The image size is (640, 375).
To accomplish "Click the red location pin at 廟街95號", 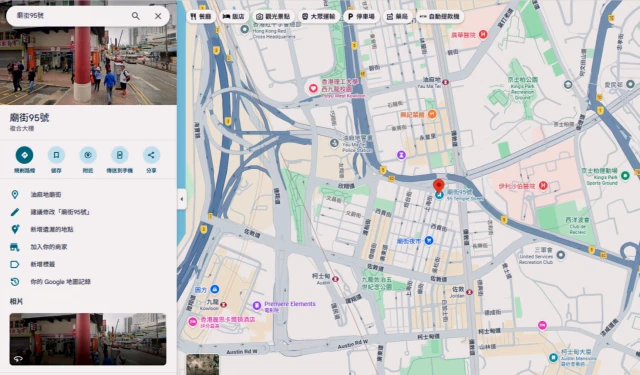I will [439, 186].
